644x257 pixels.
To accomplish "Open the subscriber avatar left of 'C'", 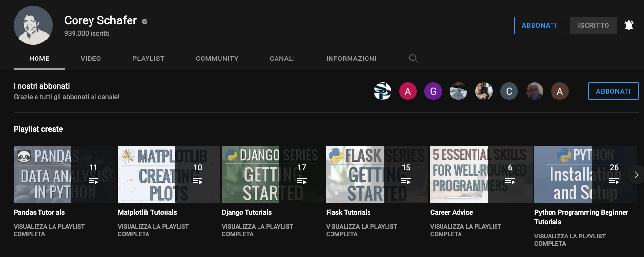I will point(484,91).
